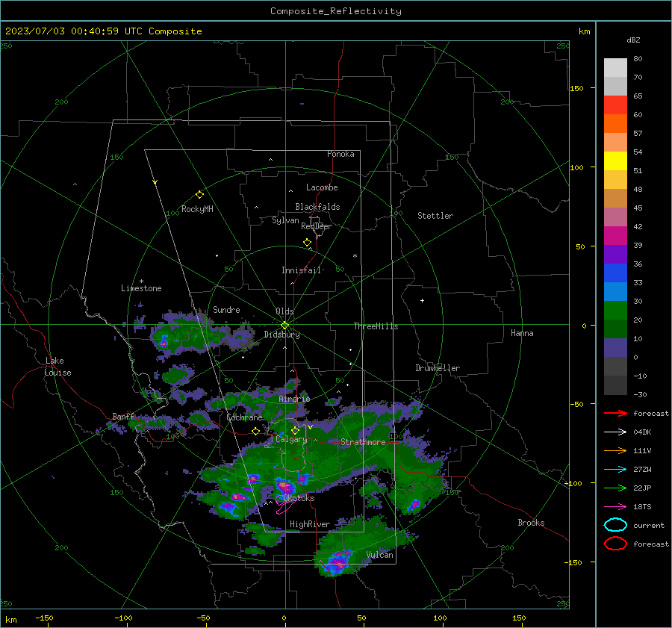Screen dimensions: 672x628
Task: Click the Airdrie label
Action: click(294, 399)
